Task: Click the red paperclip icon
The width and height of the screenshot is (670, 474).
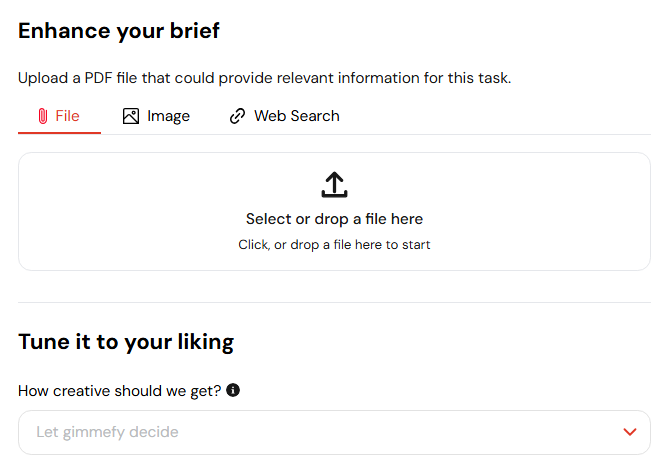Action: pos(43,116)
